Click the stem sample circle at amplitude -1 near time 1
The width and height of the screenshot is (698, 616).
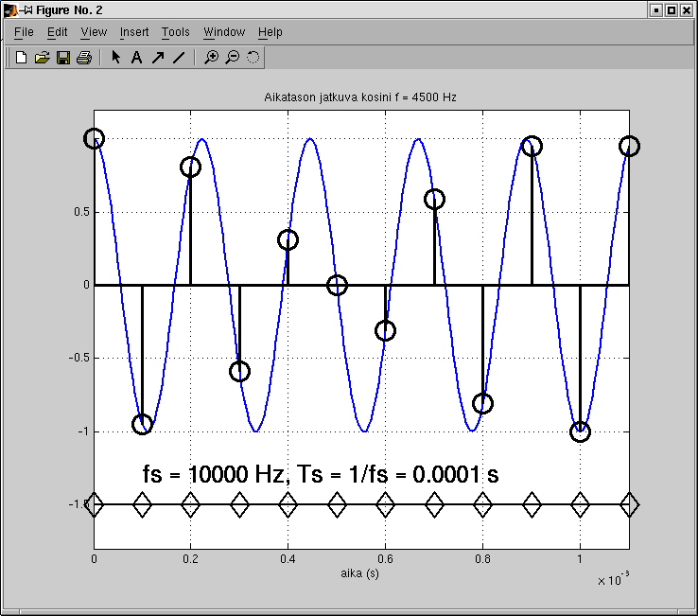(580, 431)
